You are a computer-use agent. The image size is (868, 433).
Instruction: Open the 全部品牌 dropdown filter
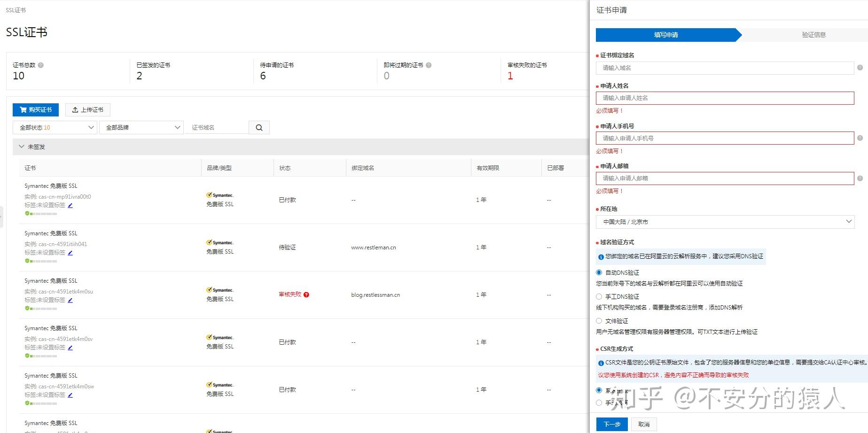(x=141, y=127)
